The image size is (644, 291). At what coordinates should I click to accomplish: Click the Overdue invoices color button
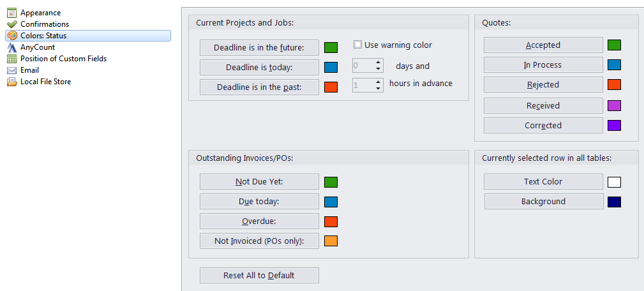tap(259, 221)
